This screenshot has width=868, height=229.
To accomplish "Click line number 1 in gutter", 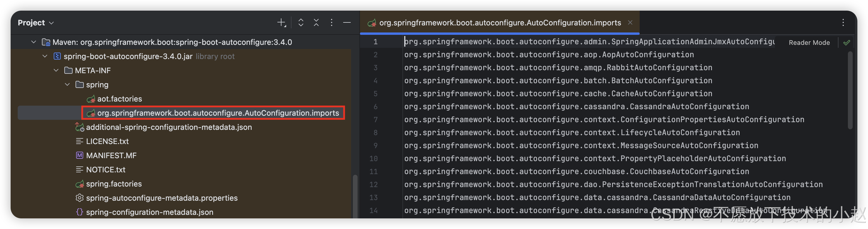I will pyautogui.click(x=375, y=42).
